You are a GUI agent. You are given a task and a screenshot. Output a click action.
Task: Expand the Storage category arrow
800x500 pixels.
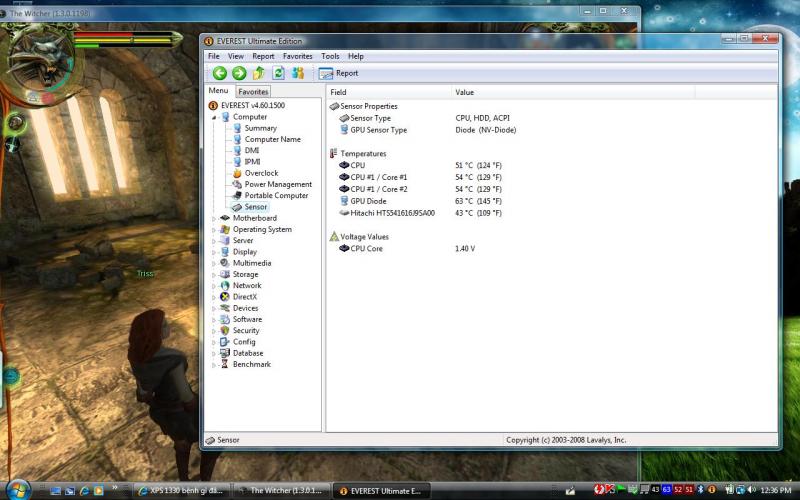coord(213,274)
